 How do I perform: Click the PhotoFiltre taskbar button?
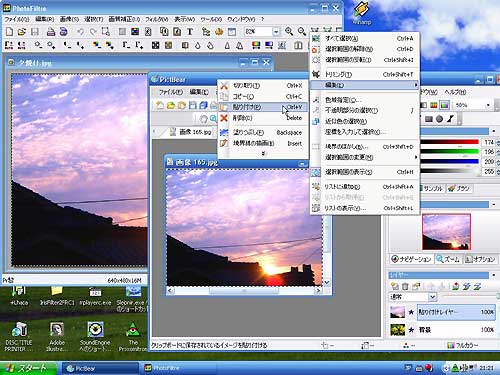tap(178, 368)
